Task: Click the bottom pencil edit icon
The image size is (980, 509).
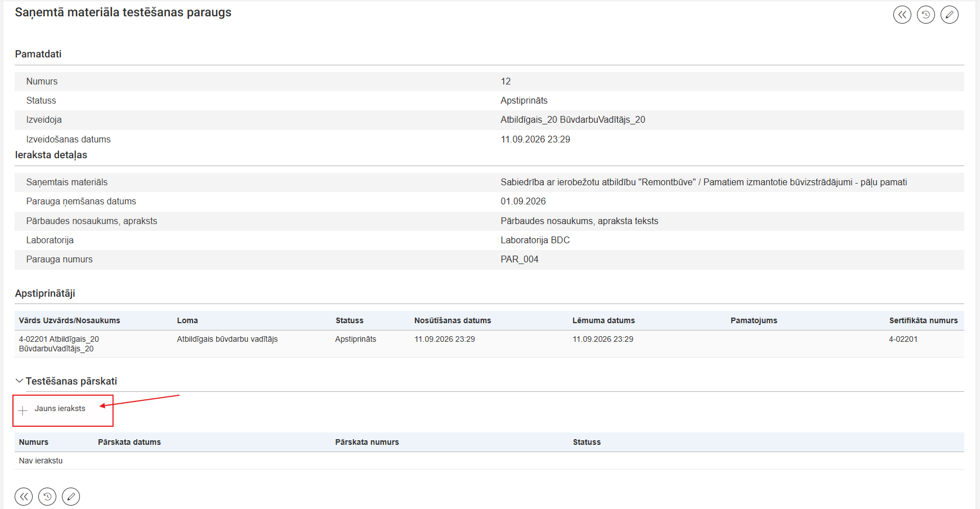Action: pyautogui.click(x=71, y=497)
